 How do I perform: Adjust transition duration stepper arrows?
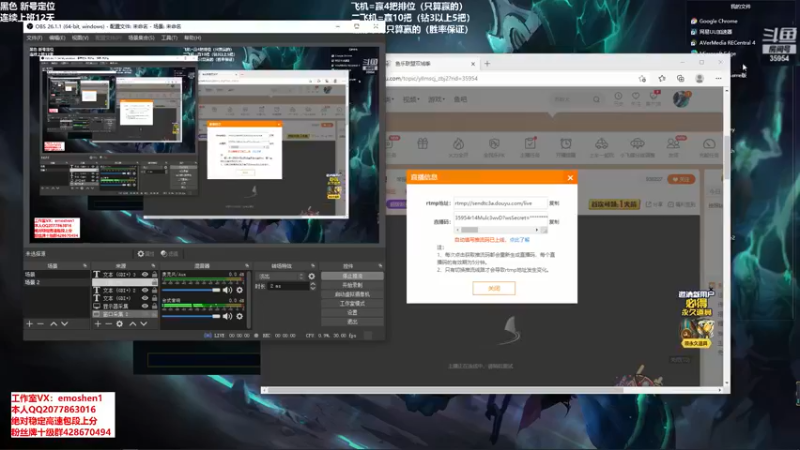click(x=312, y=286)
